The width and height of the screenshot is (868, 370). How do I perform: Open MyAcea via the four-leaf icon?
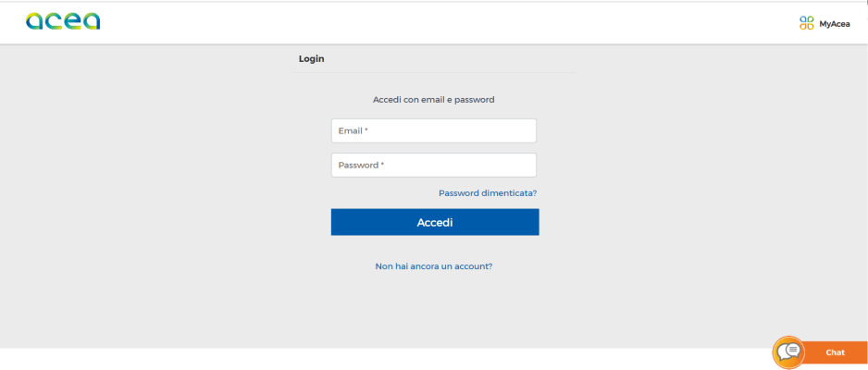tap(807, 23)
